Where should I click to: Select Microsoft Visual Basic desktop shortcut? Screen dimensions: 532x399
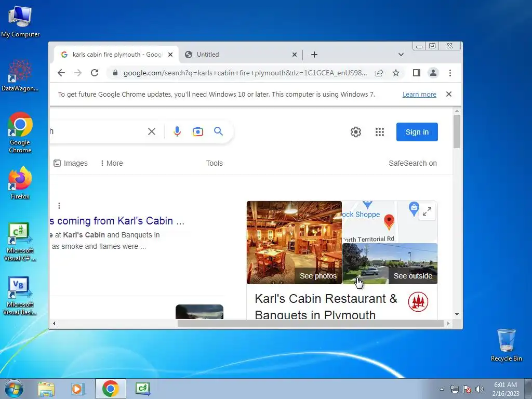point(20,296)
